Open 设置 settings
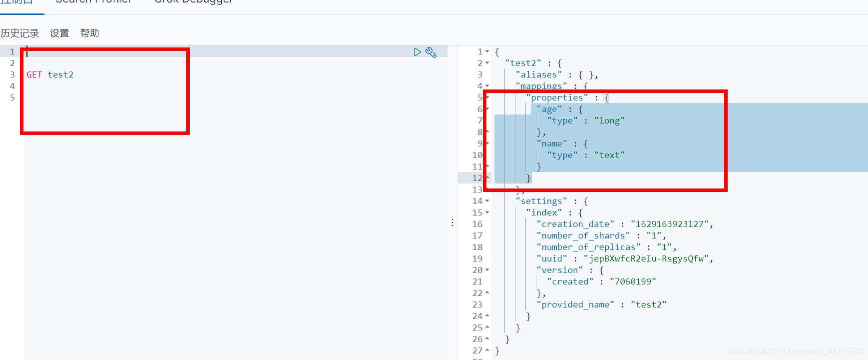This screenshot has width=868, height=360. click(x=59, y=33)
